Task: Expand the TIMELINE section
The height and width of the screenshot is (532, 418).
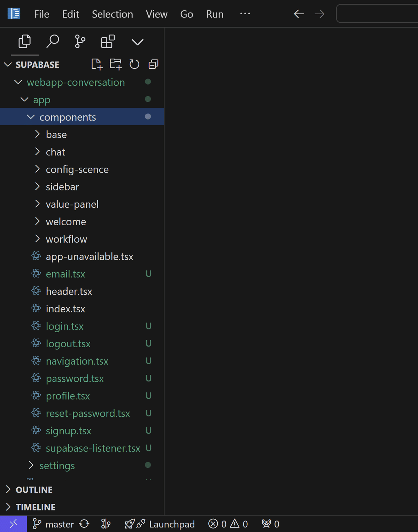Action: pyautogui.click(x=82, y=507)
